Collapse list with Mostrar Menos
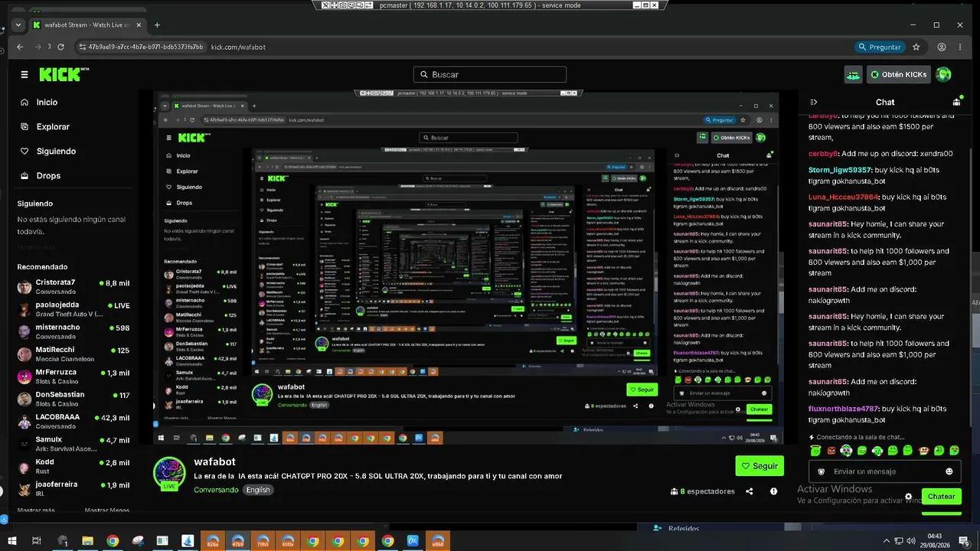Viewport: 980px width, 551px height. (106, 510)
